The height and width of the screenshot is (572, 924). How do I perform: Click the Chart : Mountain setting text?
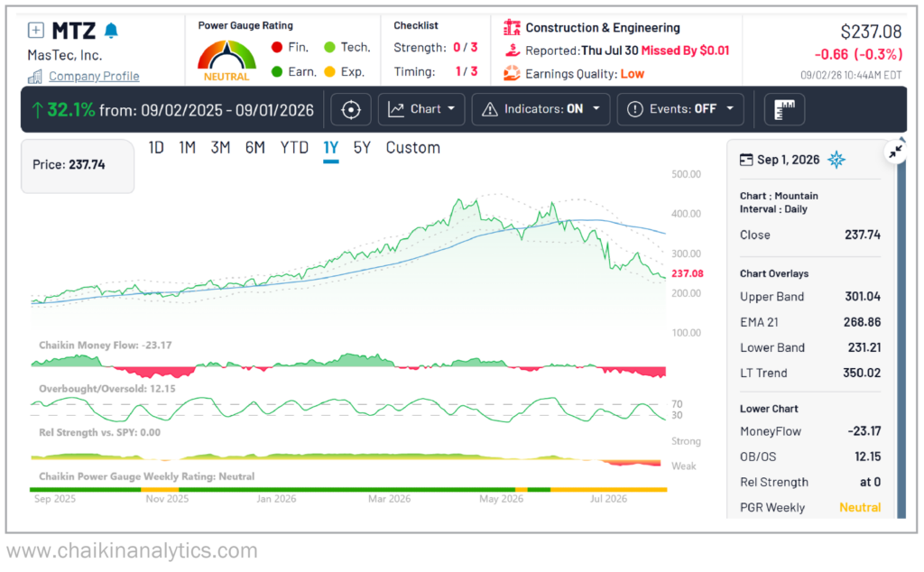[779, 196]
